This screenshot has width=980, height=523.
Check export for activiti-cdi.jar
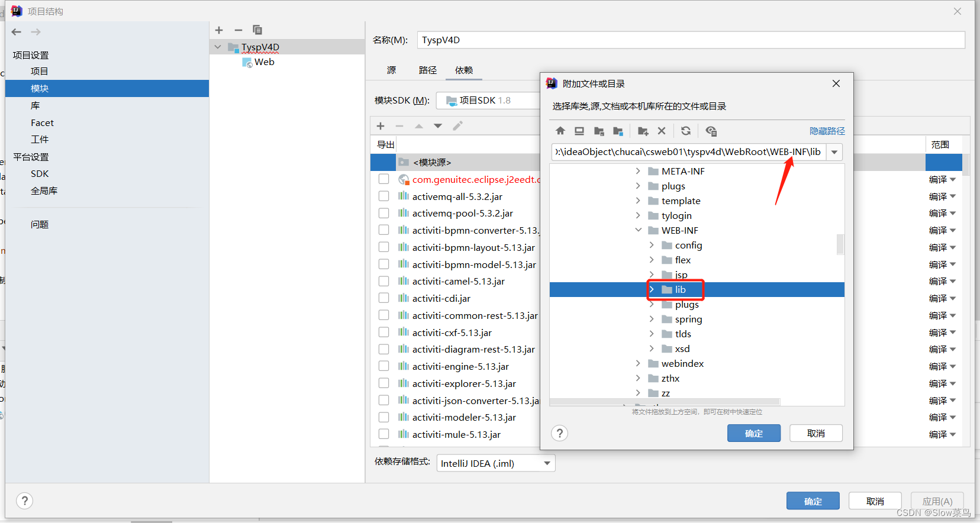[383, 298]
